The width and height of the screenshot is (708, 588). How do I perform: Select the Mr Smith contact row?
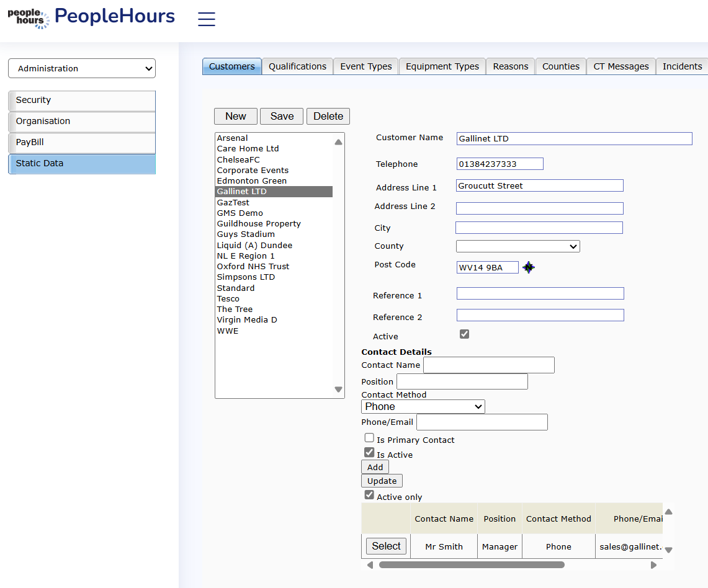(386, 546)
